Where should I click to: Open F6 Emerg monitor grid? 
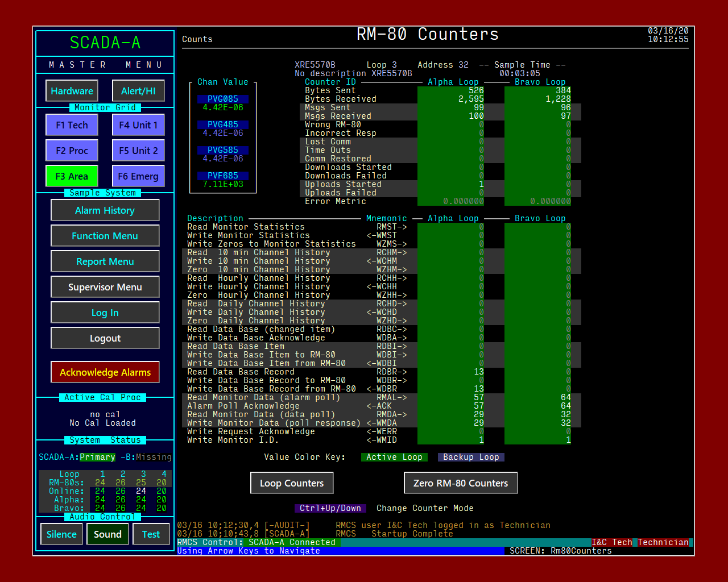138,176
